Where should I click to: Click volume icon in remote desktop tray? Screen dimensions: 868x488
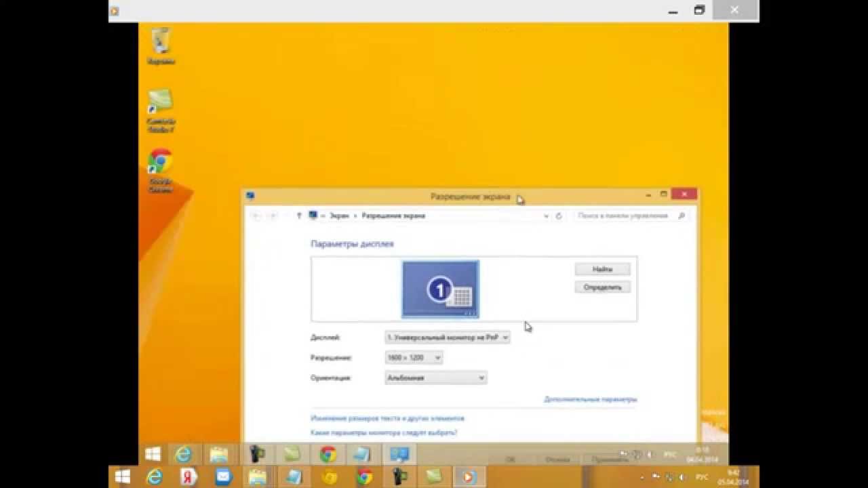click(x=650, y=454)
